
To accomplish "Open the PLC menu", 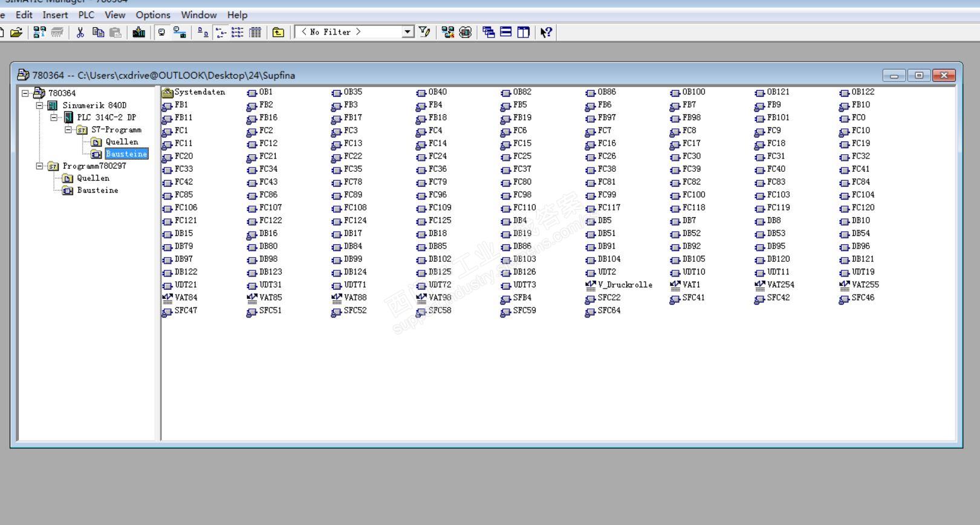I will coord(86,15).
